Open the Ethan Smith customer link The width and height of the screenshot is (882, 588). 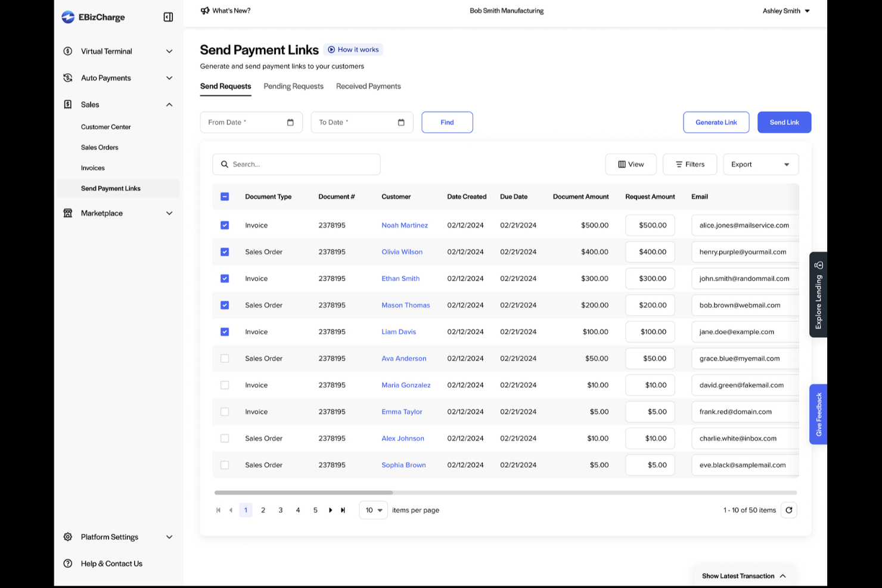(x=400, y=278)
